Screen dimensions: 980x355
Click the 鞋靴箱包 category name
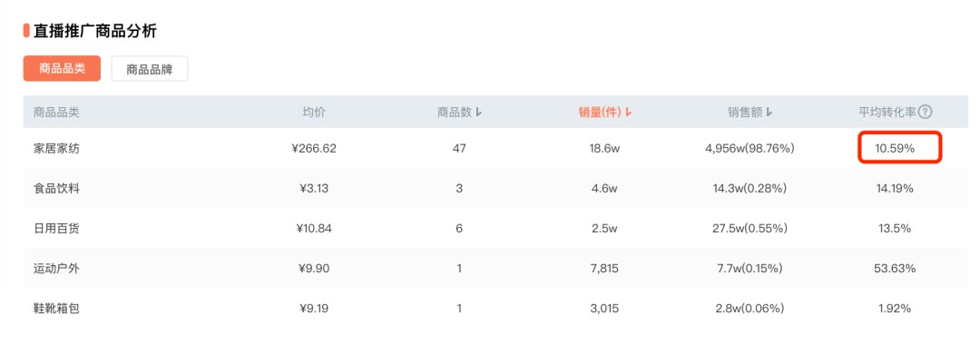(x=56, y=308)
